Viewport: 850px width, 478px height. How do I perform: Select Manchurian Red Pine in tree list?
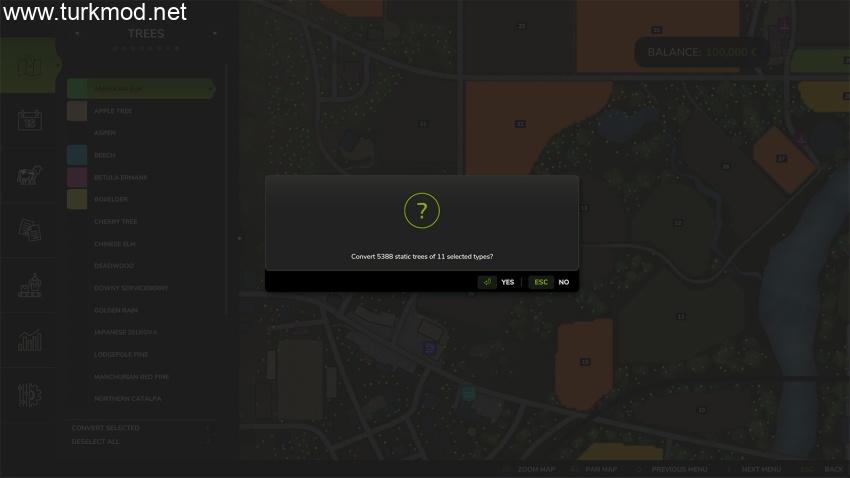pos(131,377)
